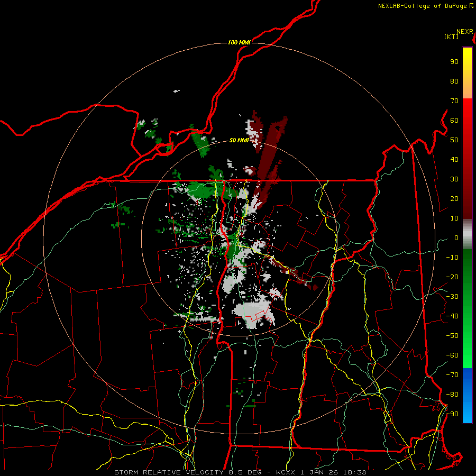Click the KCXX radar site identifier
The width and height of the screenshot is (476, 476).
click(286, 472)
